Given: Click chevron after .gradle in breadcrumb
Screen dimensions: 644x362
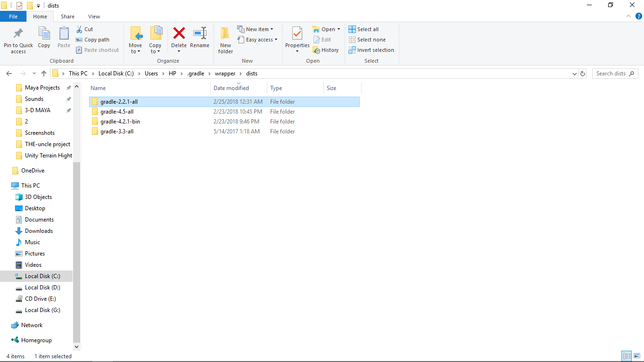Looking at the screenshot, I should coord(209,74).
